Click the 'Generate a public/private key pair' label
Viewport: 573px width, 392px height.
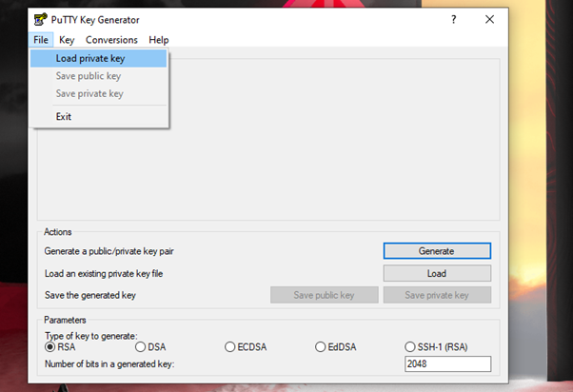pos(109,251)
